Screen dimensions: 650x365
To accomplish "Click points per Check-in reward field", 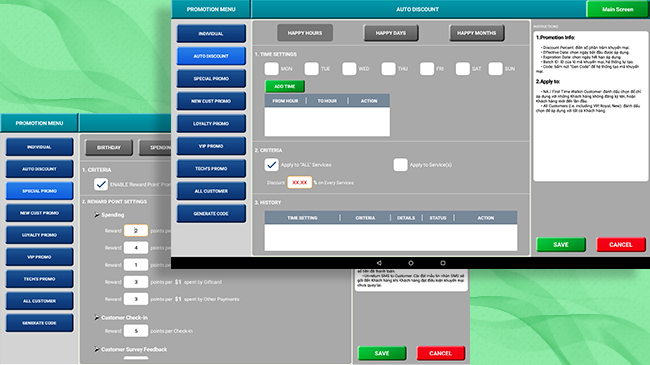I will point(136,331).
